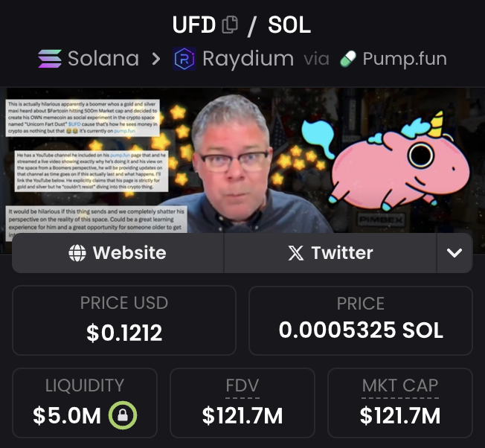Click the $5.0M liquidity value

coord(67,415)
